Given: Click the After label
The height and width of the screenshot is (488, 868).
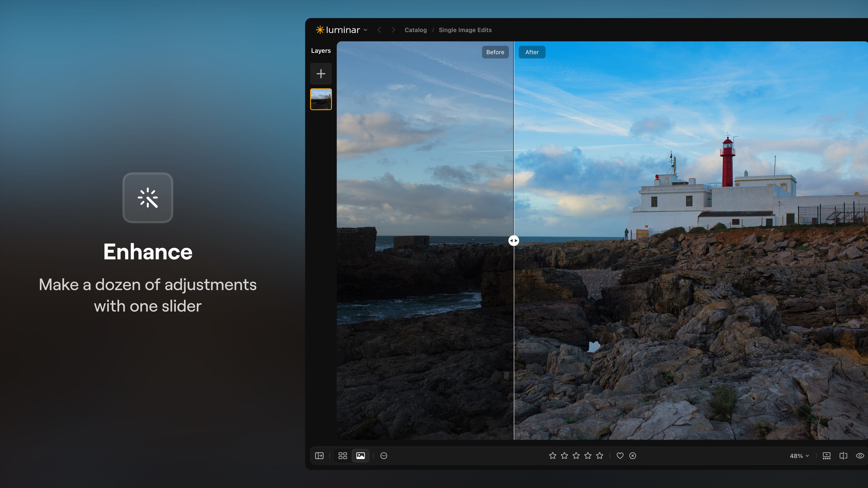Looking at the screenshot, I should pos(532,52).
